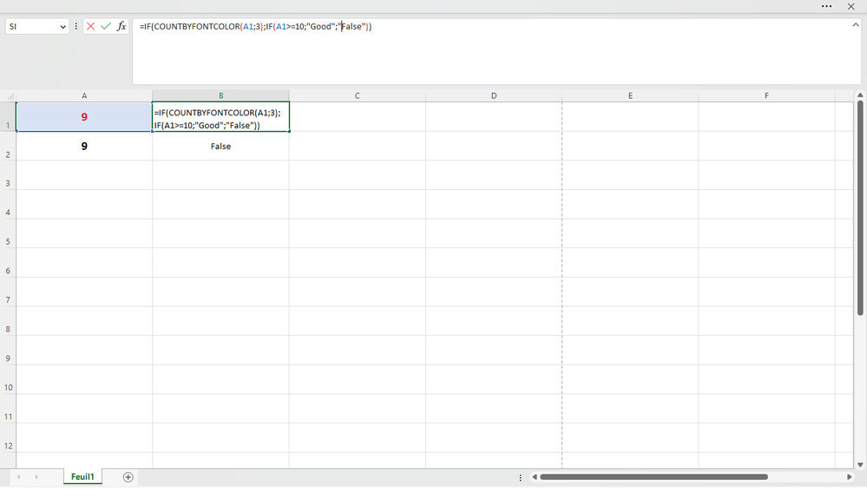This screenshot has width=867, height=504.
Task: Open Insert Function fx dialog
Action: [122, 26]
